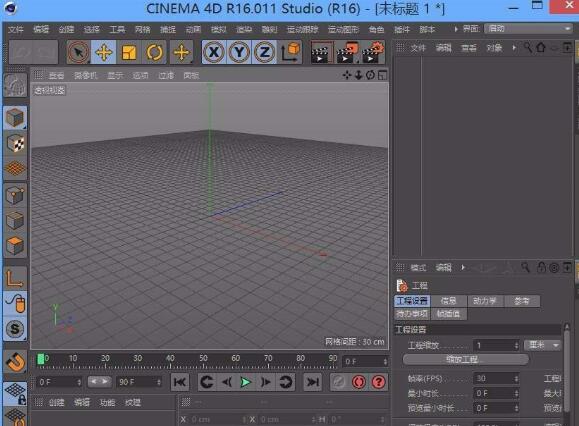Click the last-used tool plus icon

[182, 52]
